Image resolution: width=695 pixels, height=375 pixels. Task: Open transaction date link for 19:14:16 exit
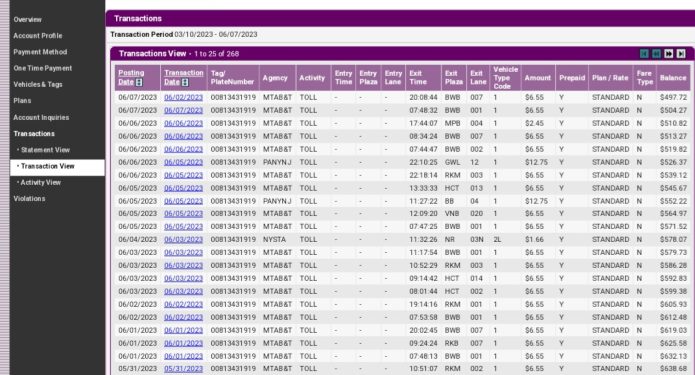[x=184, y=305]
